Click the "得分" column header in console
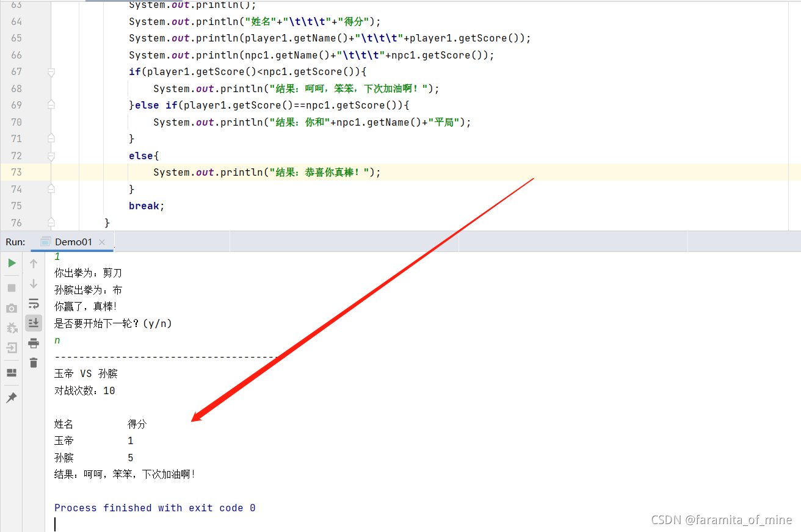Image resolution: width=801 pixels, height=532 pixels. pyautogui.click(x=137, y=424)
